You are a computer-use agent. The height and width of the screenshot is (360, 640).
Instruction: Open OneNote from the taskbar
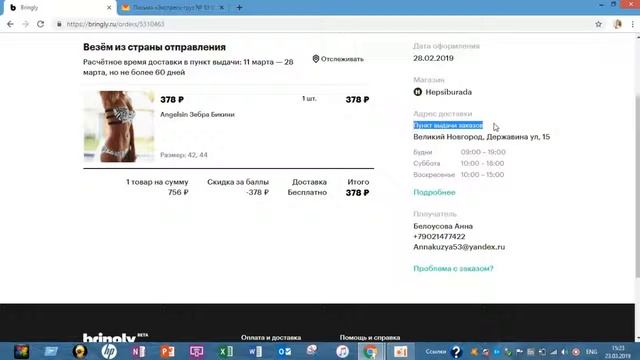click(x=138, y=351)
